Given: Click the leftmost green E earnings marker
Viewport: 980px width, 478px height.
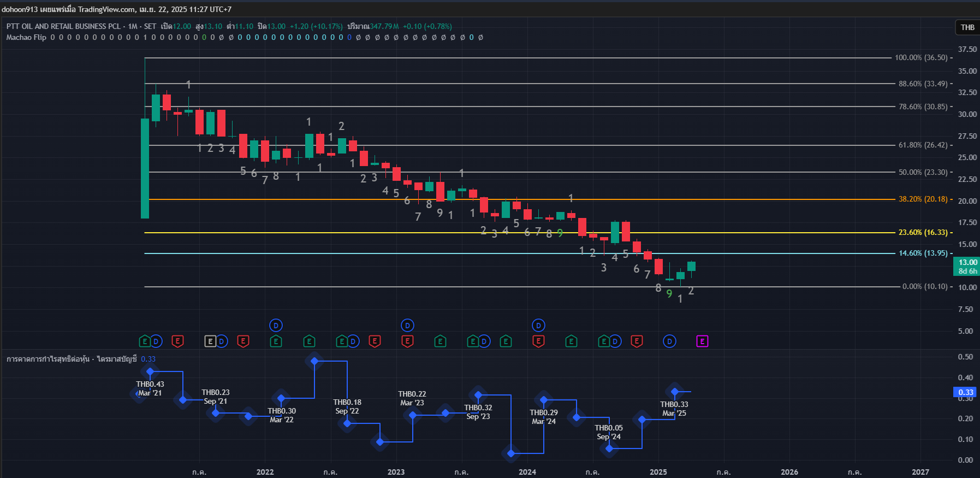Looking at the screenshot, I should [x=145, y=341].
